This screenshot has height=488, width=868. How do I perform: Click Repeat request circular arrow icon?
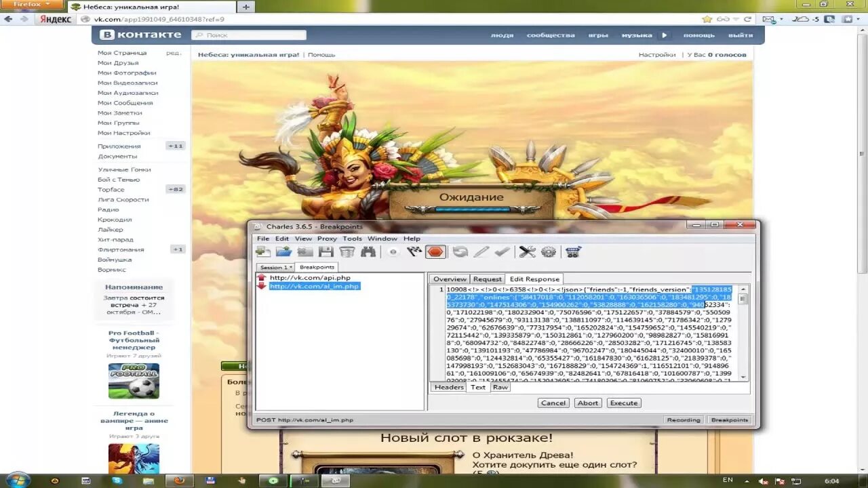coord(460,252)
